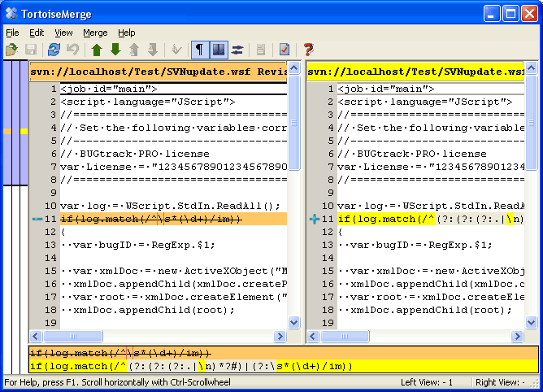The width and height of the screenshot is (543, 392).
Task: Open the Edit menu
Action: tap(37, 33)
